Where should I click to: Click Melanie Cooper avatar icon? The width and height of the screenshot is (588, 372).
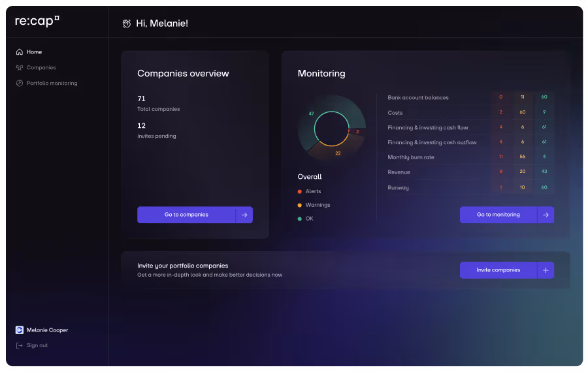coord(20,330)
